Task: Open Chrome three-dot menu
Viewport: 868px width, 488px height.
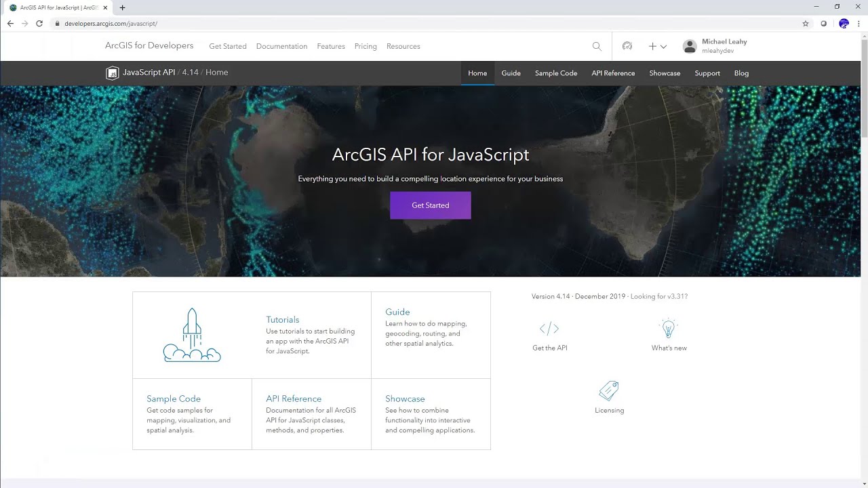Action: tap(859, 23)
